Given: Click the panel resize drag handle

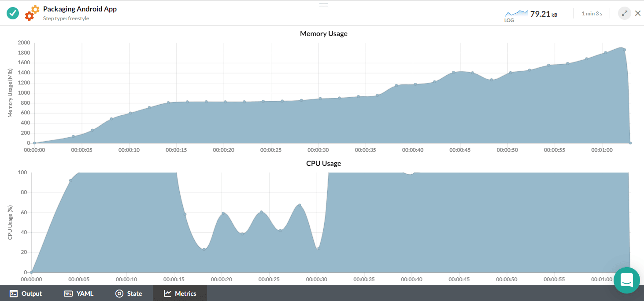Looking at the screenshot, I should click(324, 5).
